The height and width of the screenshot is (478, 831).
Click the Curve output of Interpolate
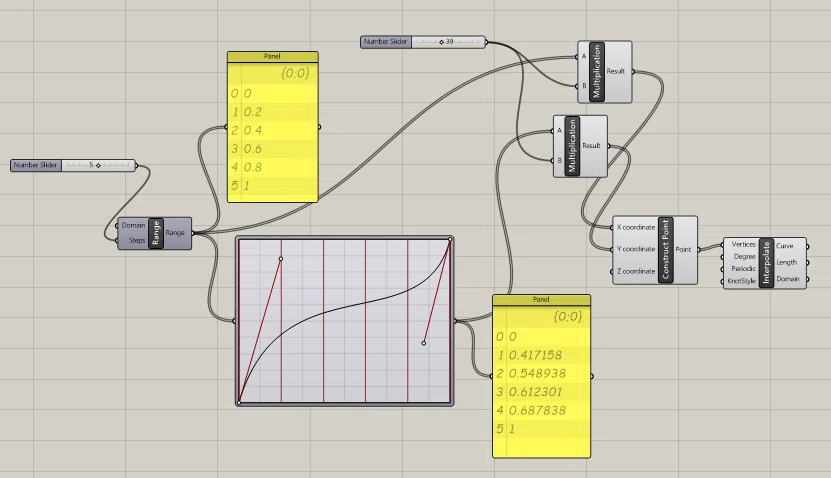tap(784, 246)
